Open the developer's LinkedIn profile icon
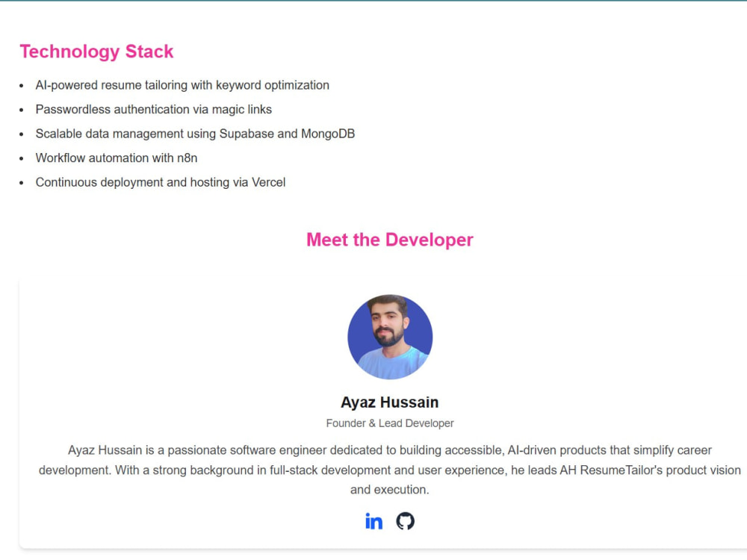 (374, 521)
